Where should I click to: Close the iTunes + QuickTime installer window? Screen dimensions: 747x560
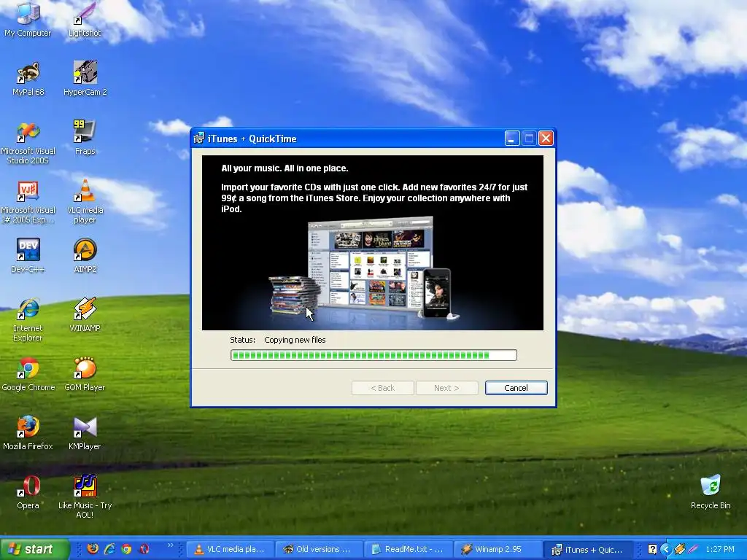546,139
